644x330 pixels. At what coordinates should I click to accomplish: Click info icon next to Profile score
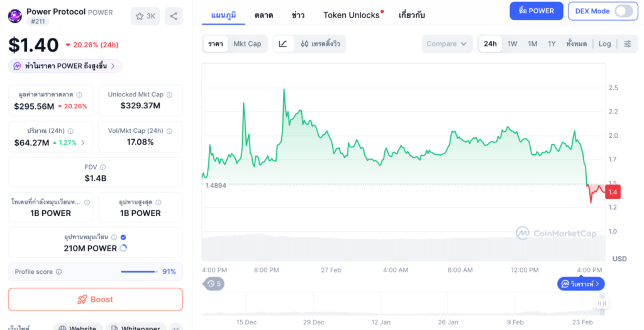coord(58,272)
